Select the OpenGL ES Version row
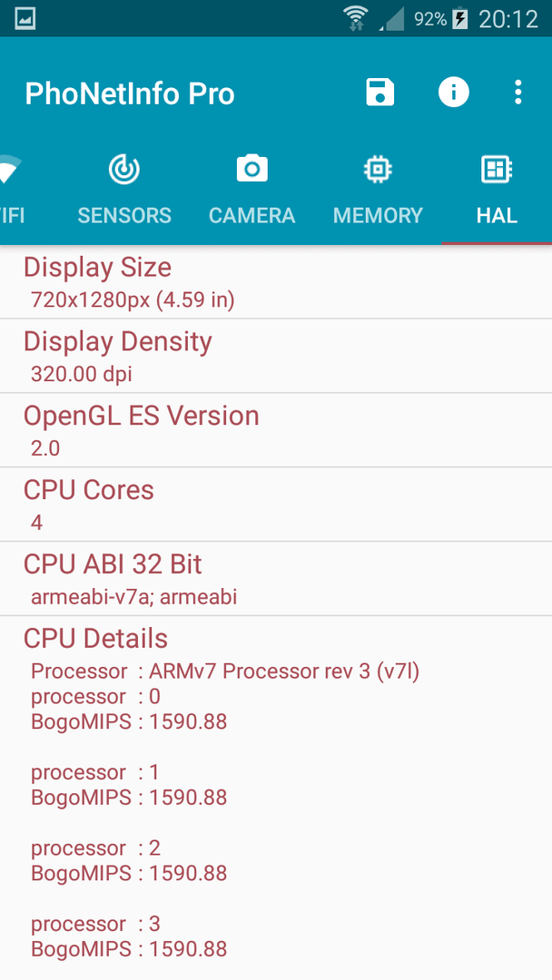Image resolution: width=552 pixels, height=980 pixels. click(276, 430)
